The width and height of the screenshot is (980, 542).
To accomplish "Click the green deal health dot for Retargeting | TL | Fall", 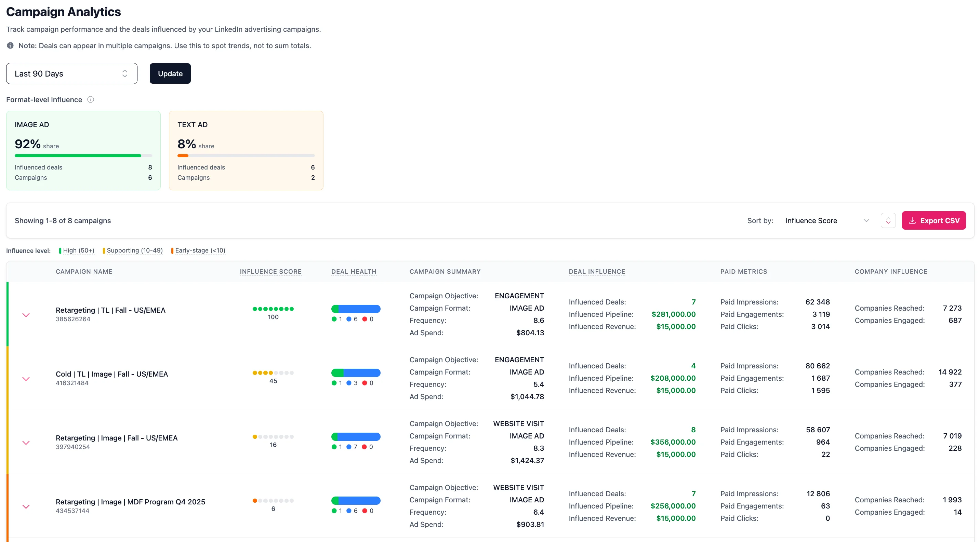I will coord(334,319).
